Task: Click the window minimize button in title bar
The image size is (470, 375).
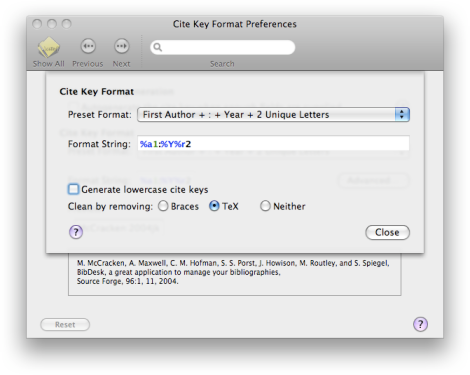Action: [52, 24]
